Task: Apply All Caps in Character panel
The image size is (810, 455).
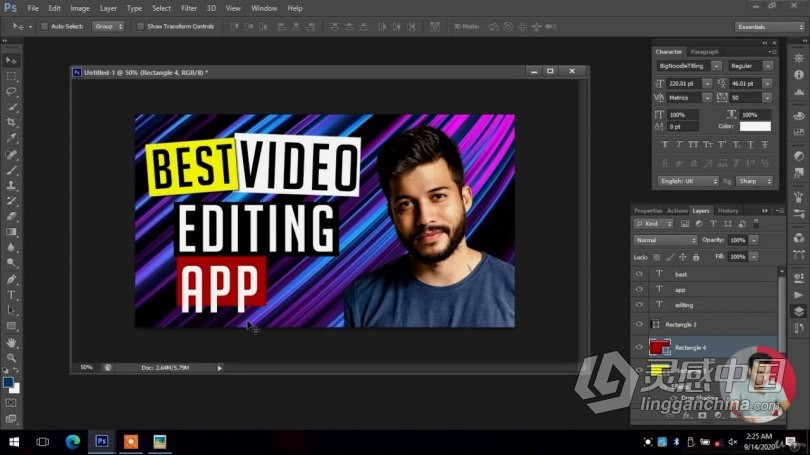Action: (x=693, y=145)
